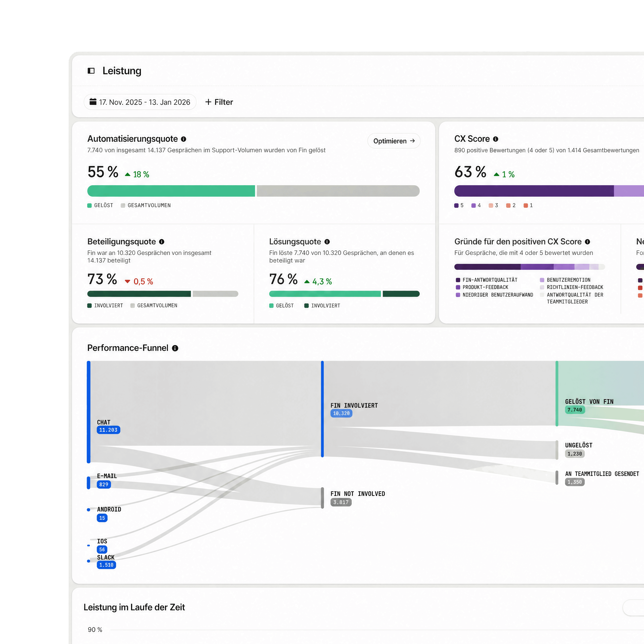Viewport: 644px width, 644px height.
Task: Open info icon next to Beteiligungsquote
Action: tap(162, 242)
